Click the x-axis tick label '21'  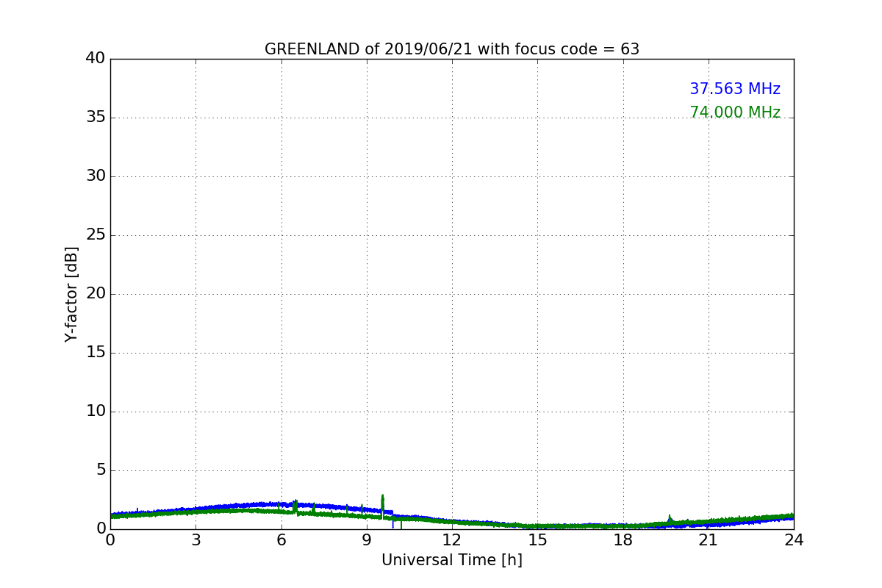709,540
